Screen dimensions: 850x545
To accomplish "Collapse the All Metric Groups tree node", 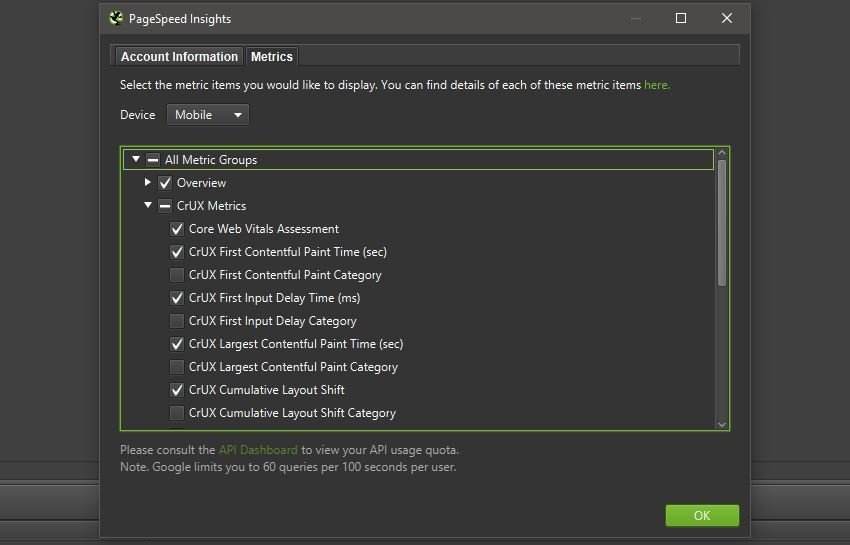I will (136, 159).
